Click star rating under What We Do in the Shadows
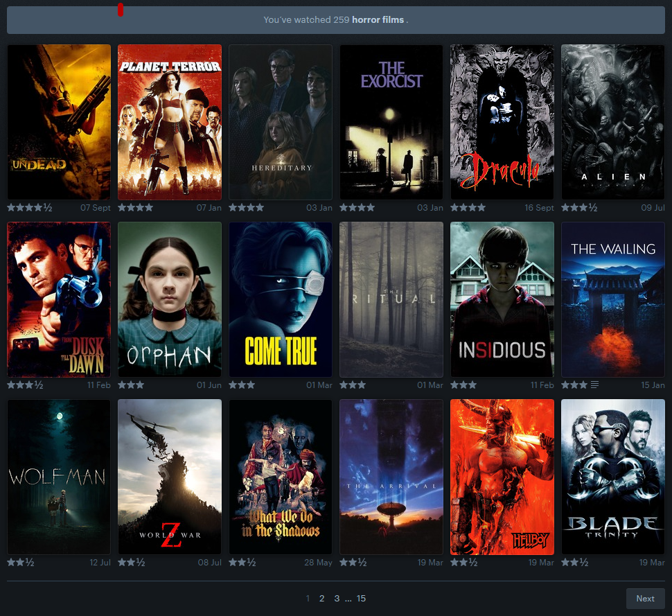 click(x=242, y=563)
